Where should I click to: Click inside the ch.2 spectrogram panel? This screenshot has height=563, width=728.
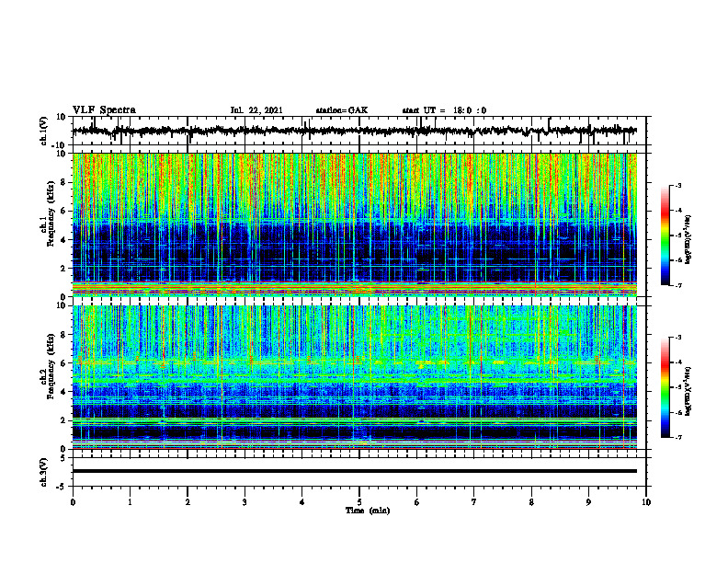point(355,377)
